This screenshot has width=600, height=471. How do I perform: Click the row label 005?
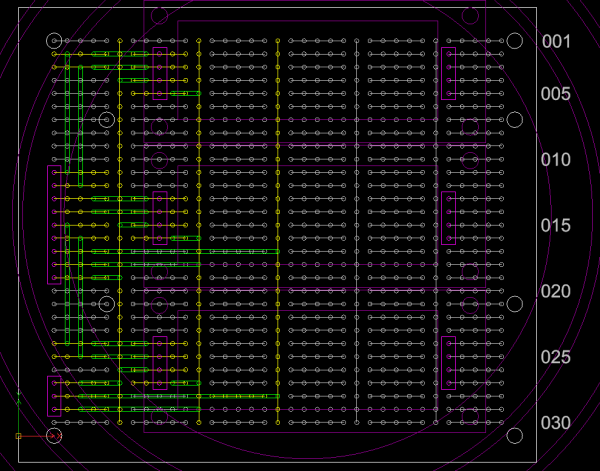(556, 94)
